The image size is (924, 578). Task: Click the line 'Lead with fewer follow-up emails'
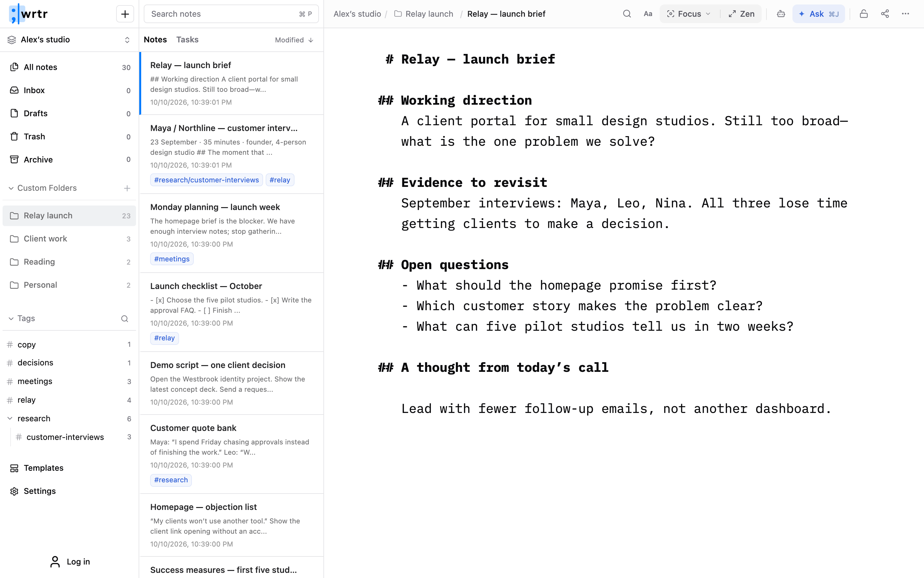pyautogui.click(x=617, y=409)
